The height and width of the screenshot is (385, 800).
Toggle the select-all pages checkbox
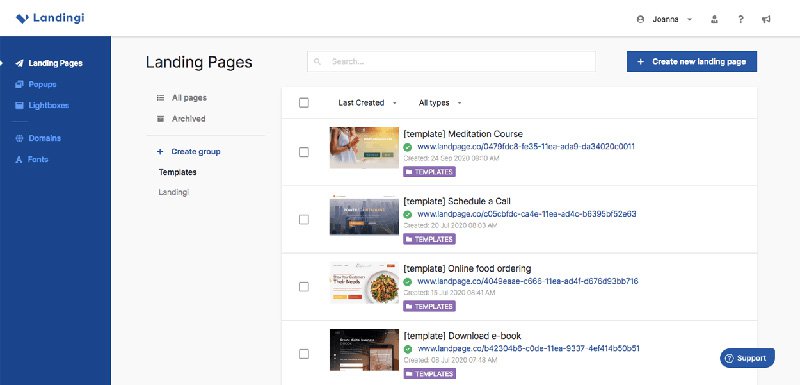point(304,102)
